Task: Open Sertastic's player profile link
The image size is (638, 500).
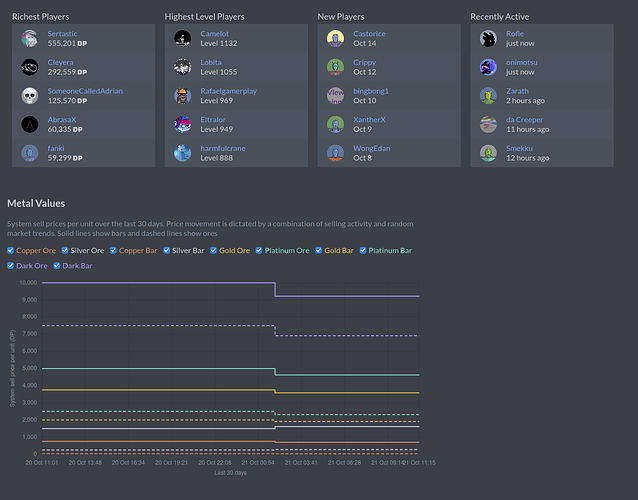Action: [62, 34]
